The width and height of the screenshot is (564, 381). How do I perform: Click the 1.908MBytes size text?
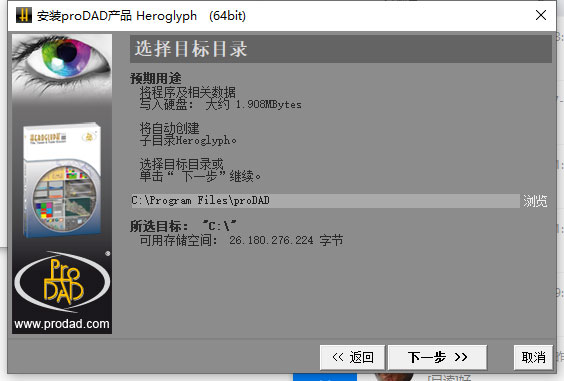point(268,104)
